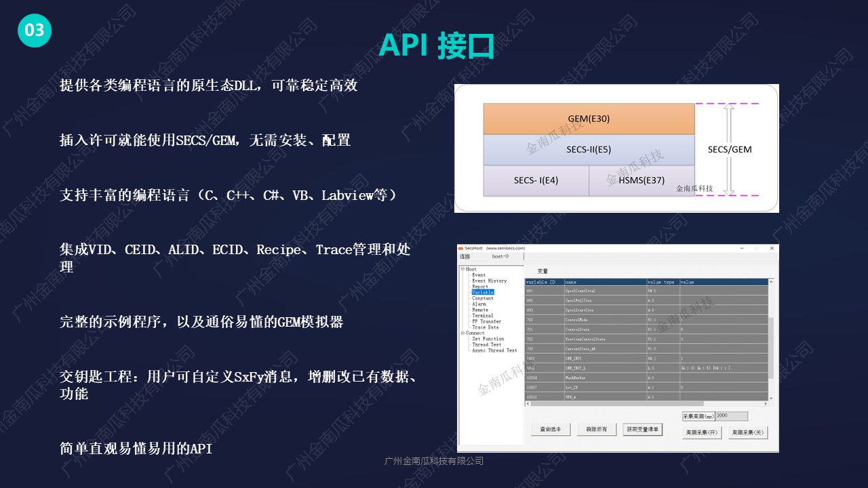Click the slide number 03 badge
The image size is (868, 488).
pyautogui.click(x=35, y=30)
